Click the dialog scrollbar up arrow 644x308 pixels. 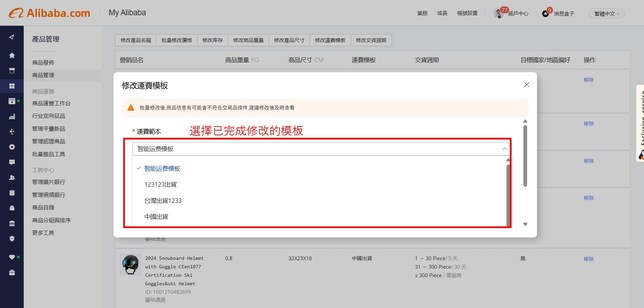coord(525,121)
